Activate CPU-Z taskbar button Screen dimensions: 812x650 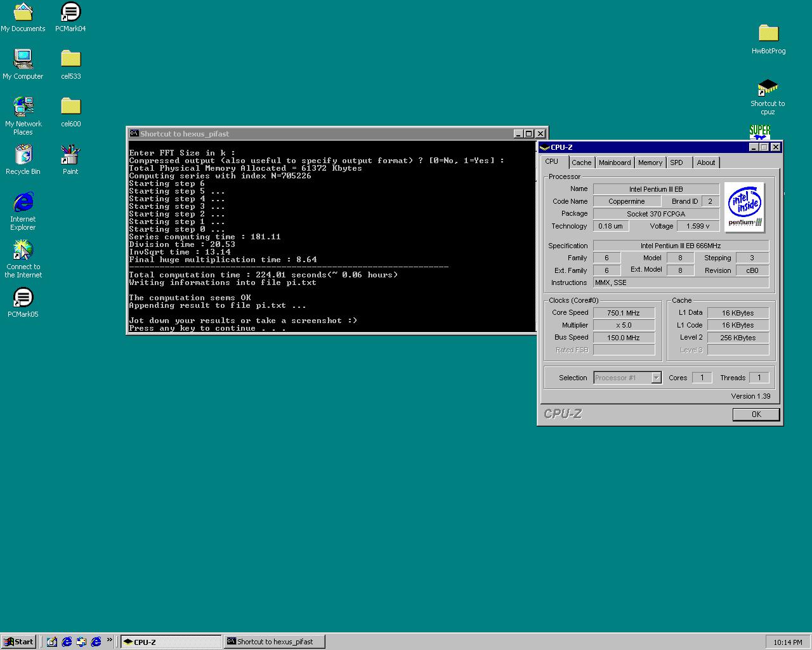pyautogui.click(x=171, y=642)
